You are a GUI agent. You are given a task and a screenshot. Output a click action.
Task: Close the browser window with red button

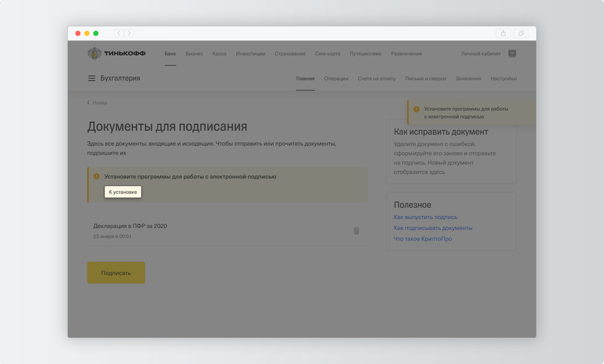point(78,33)
